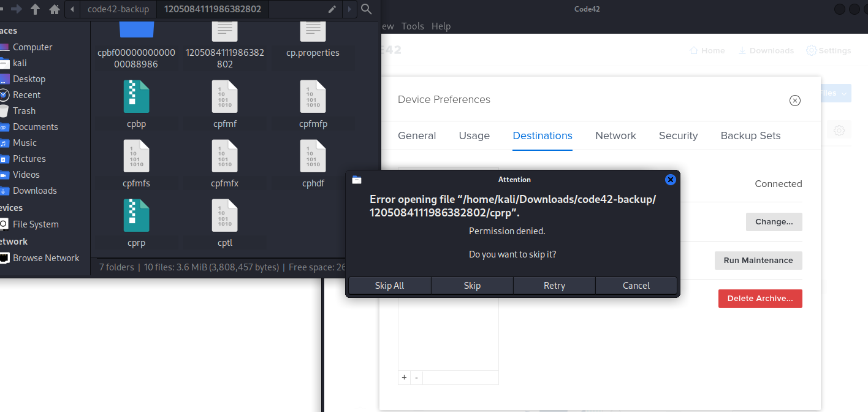The width and height of the screenshot is (868, 412).
Task: Open Code42 Settings link
Action: 829,51
